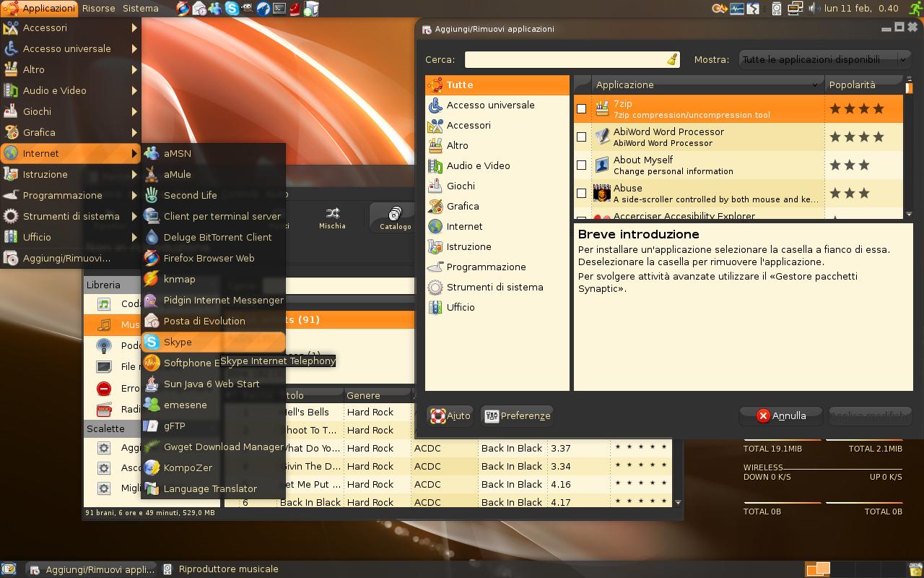Open Aggiungi/Rimuovi... in the Applicazioni menu

[71, 258]
